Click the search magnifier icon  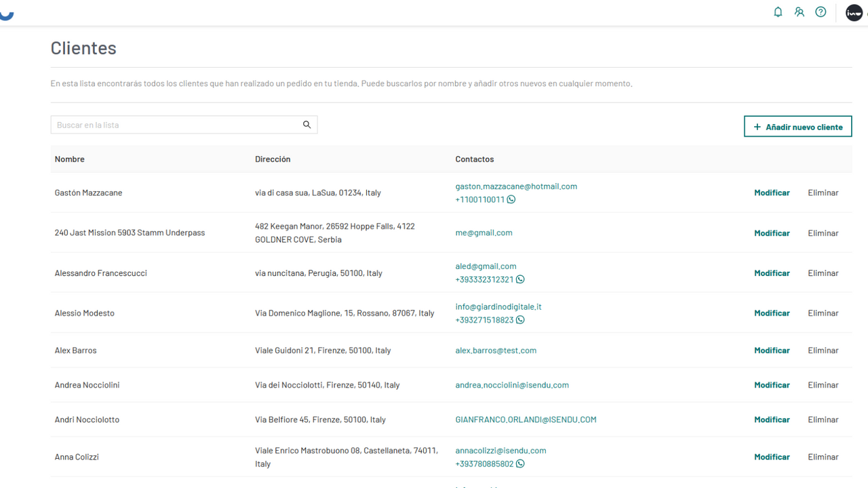307,125
